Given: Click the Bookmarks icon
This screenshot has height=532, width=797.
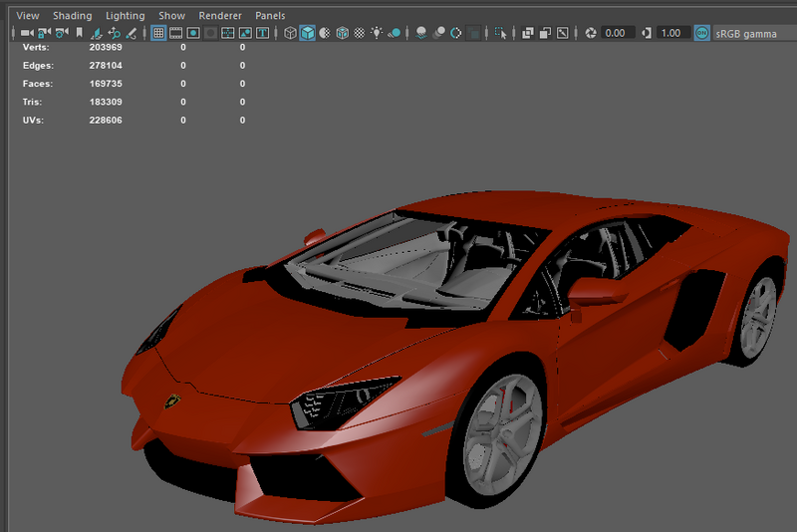Looking at the screenshot, I should click(x=79, y=33).
